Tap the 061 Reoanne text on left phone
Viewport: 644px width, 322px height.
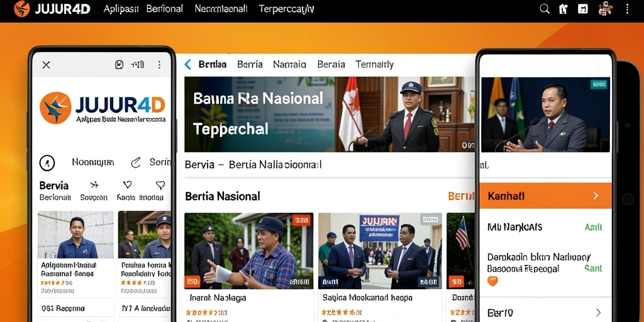click(x=63, y=308)
